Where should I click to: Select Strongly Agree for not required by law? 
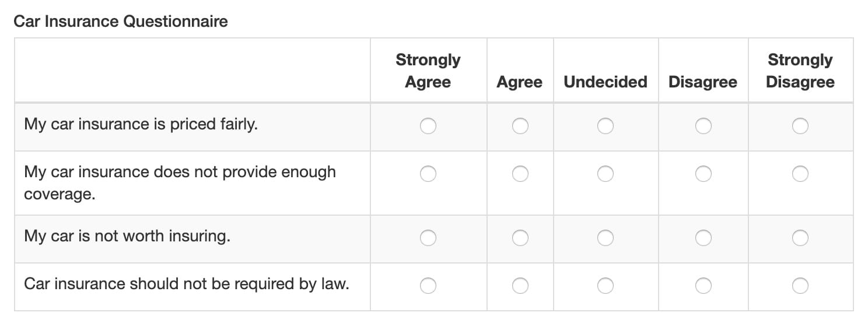[428, 286]
